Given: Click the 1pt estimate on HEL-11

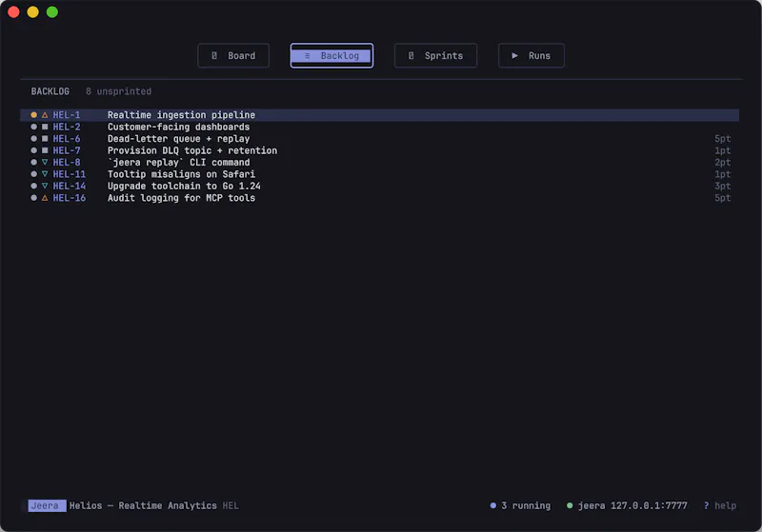Looking at the screenshot, I should click(x=722, y=174).
